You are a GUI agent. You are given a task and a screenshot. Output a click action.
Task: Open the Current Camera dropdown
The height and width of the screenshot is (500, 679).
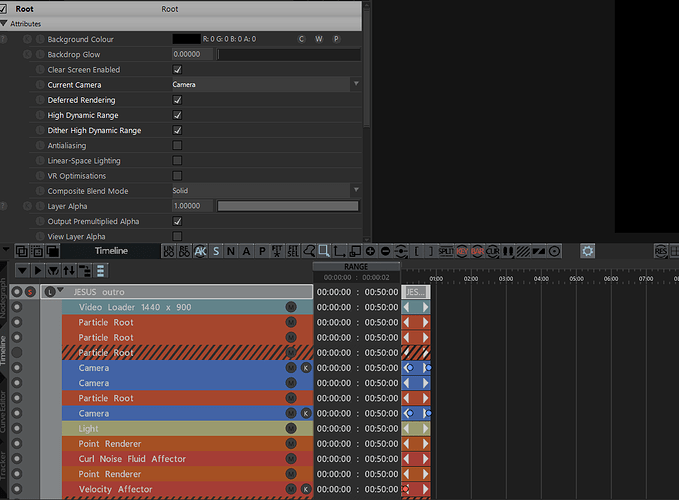coord(266,84)
